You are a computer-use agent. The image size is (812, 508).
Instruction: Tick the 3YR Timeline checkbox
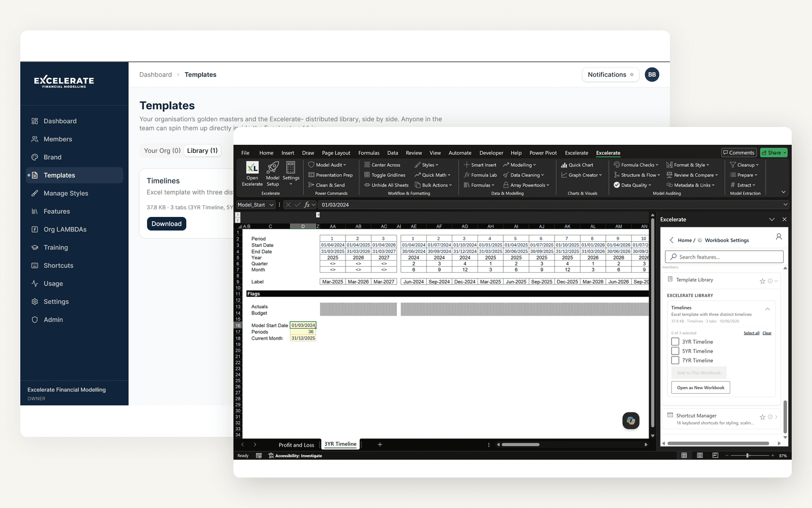coord(675,342)
